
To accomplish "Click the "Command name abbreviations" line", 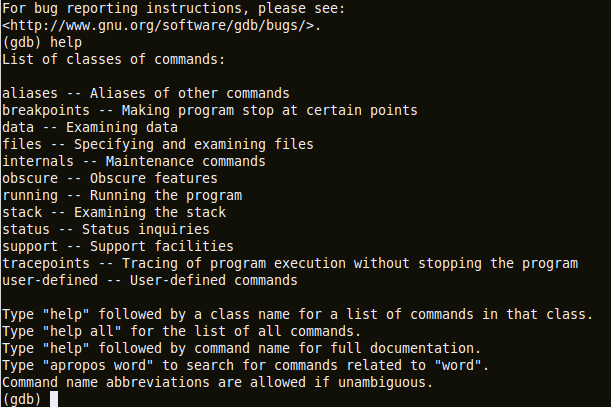I will coord(218,382).
